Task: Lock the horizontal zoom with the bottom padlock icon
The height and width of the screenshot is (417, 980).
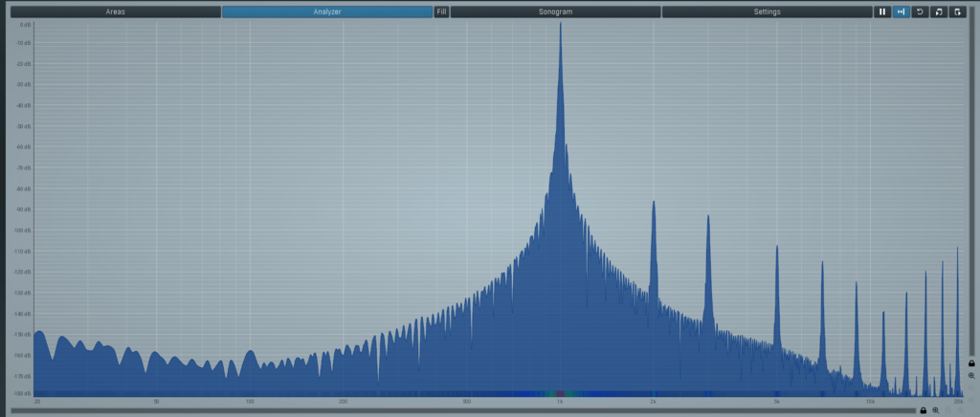Action: [x=924, y=410]
